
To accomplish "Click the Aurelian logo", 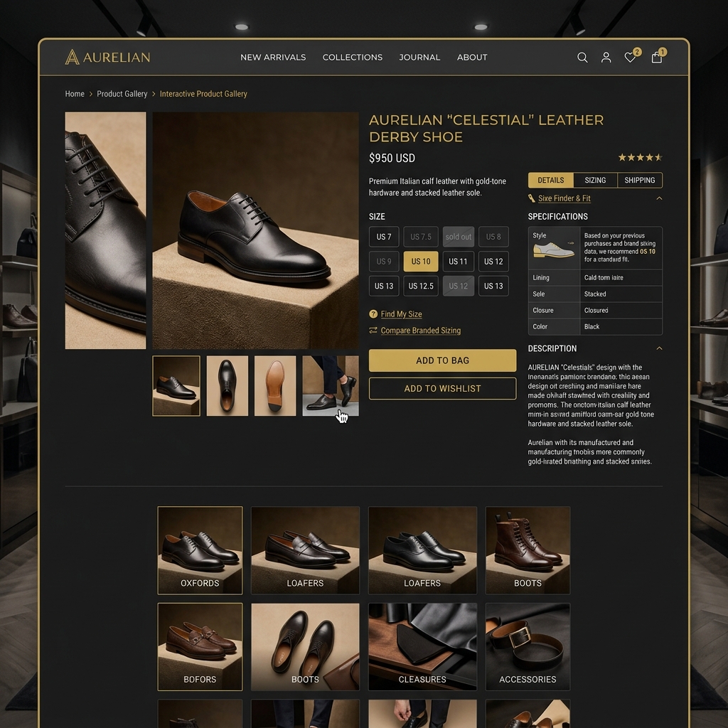I will click(x=108, y=57).
